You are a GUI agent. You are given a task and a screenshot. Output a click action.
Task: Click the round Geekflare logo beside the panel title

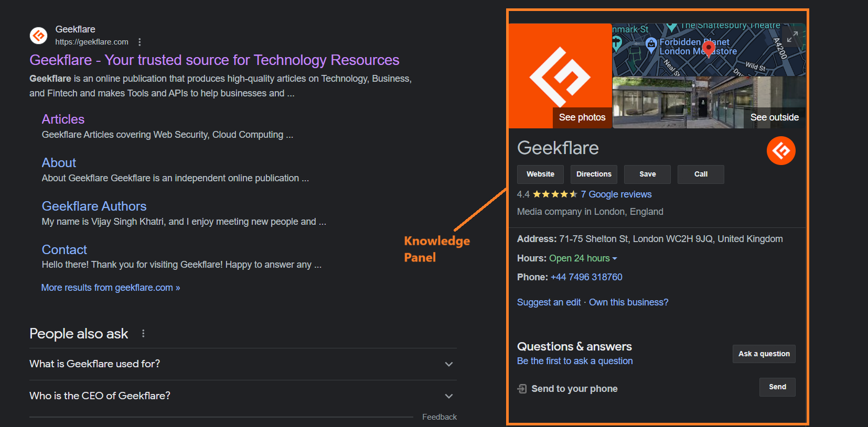pos(781,150)
